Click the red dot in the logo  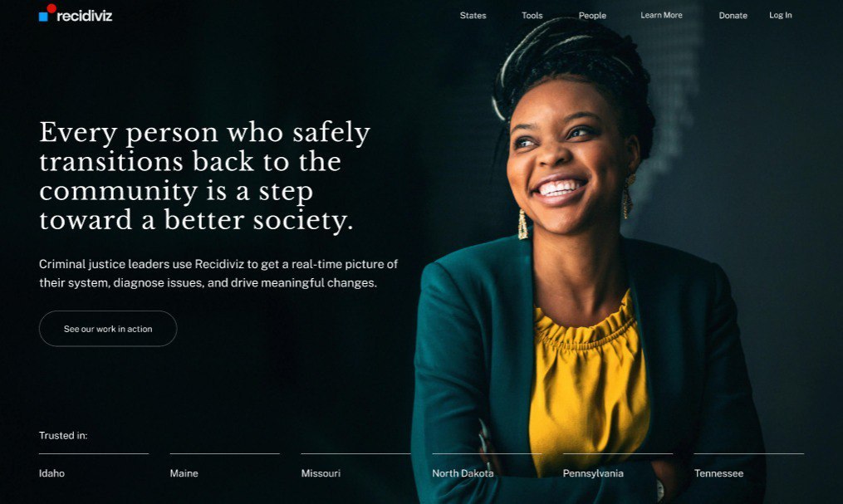(x=51, y=8)
